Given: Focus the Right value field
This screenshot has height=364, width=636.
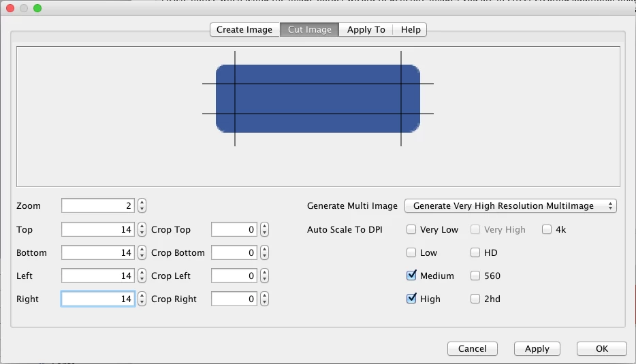Looking at the screenshot, I should pyautogui.click(x=98, y=299).
